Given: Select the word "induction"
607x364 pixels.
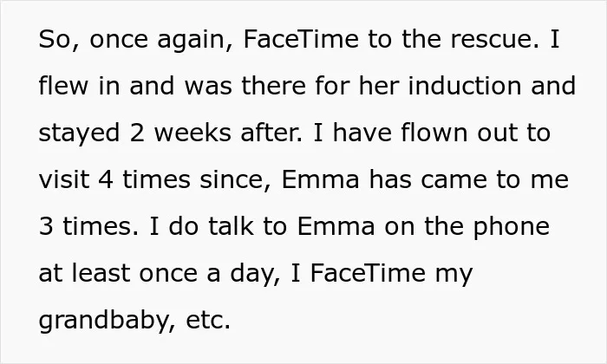Looking at the screenshot, I should (x=464, y=86).
